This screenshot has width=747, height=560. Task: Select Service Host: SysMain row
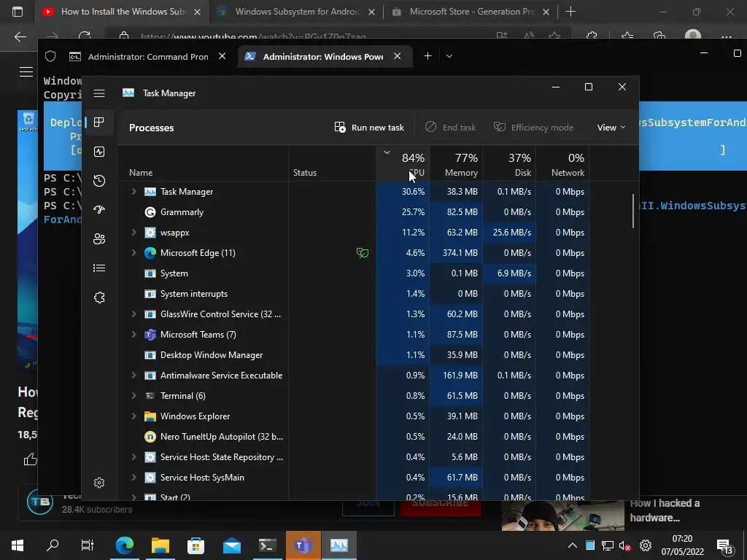[x=354, y=477]
